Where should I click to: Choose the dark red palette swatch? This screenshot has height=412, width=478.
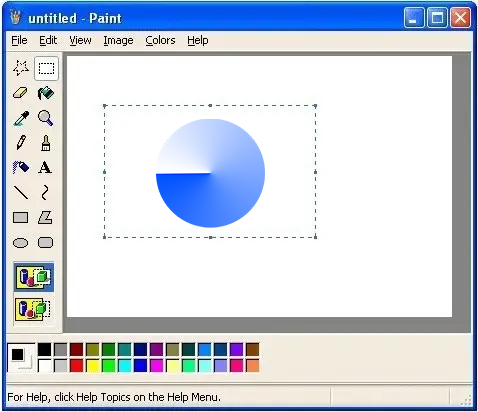click(77, 350)
